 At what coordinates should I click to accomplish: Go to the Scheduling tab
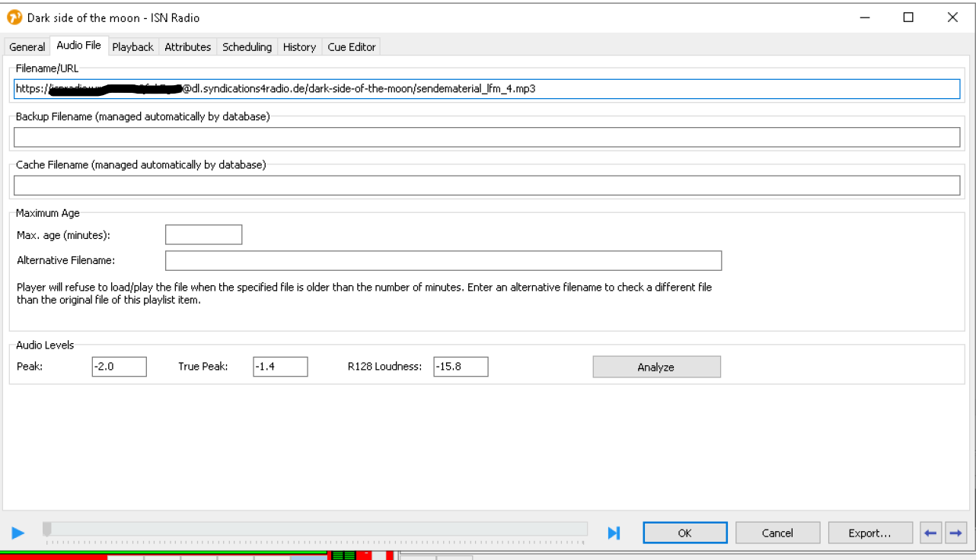click(247, 47)
